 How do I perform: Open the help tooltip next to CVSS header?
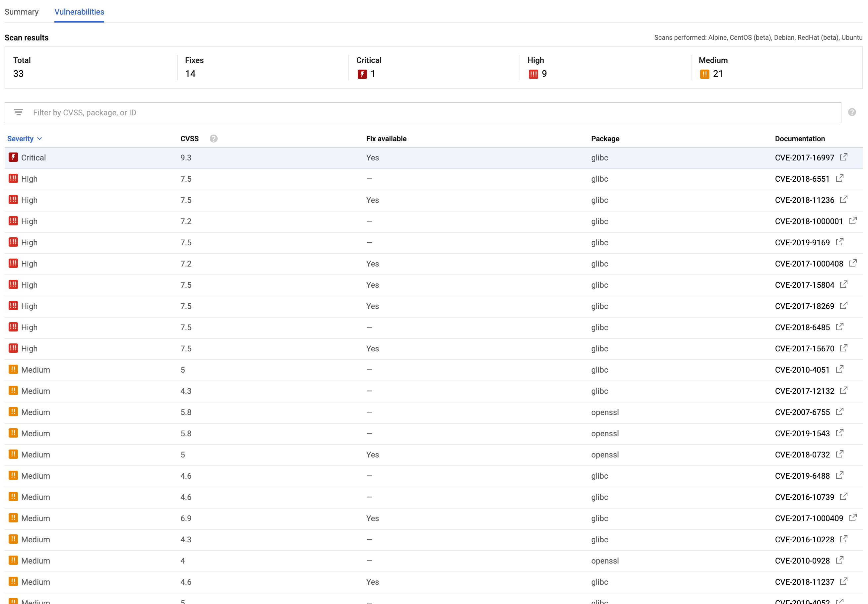[x=214, y=138]
